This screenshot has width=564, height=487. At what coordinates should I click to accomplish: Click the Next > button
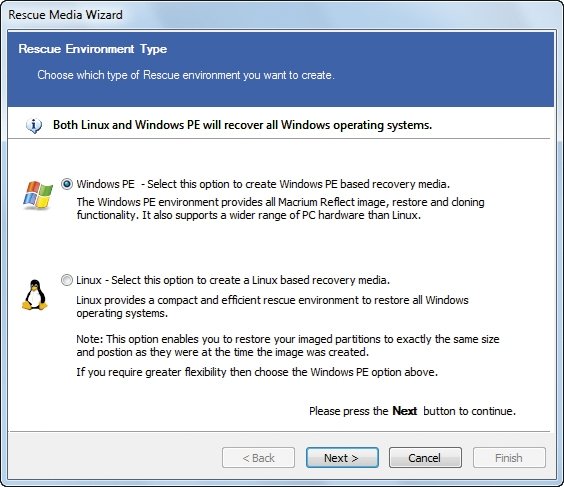(342, 458)
